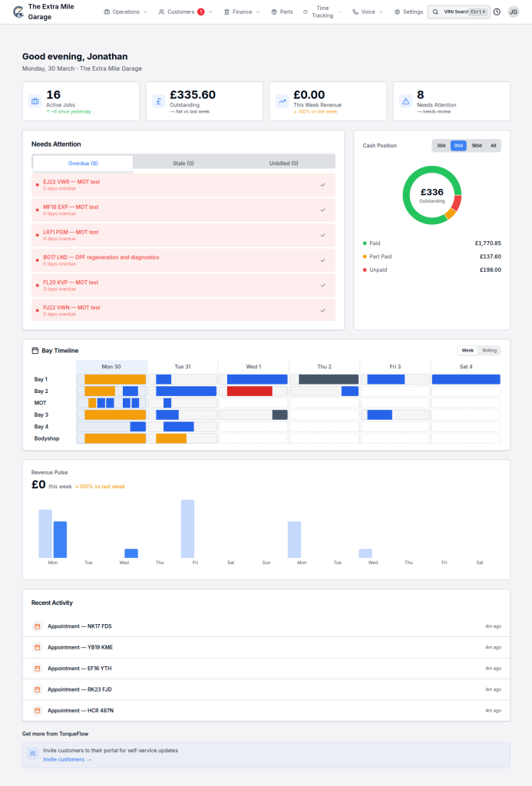Click the VRN Search field

(458, 12)
